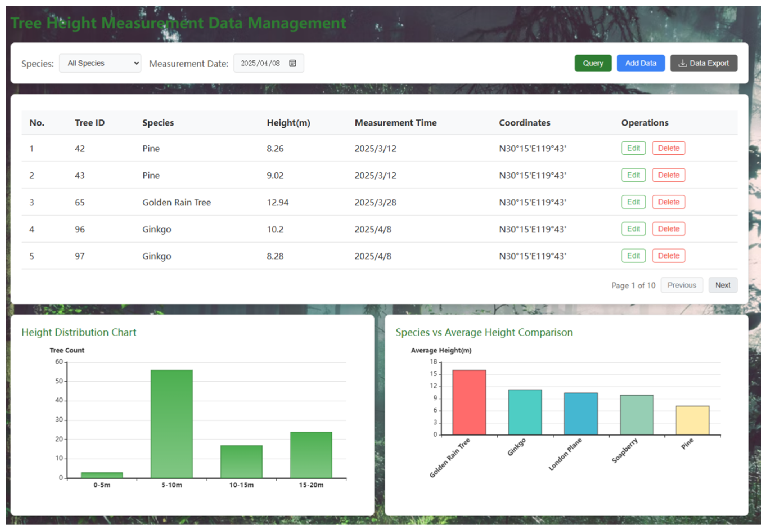Click the red Golden Rain Tree bar
Image resolution: width=767 pixels, height=532 pixels.
[469, 402]
